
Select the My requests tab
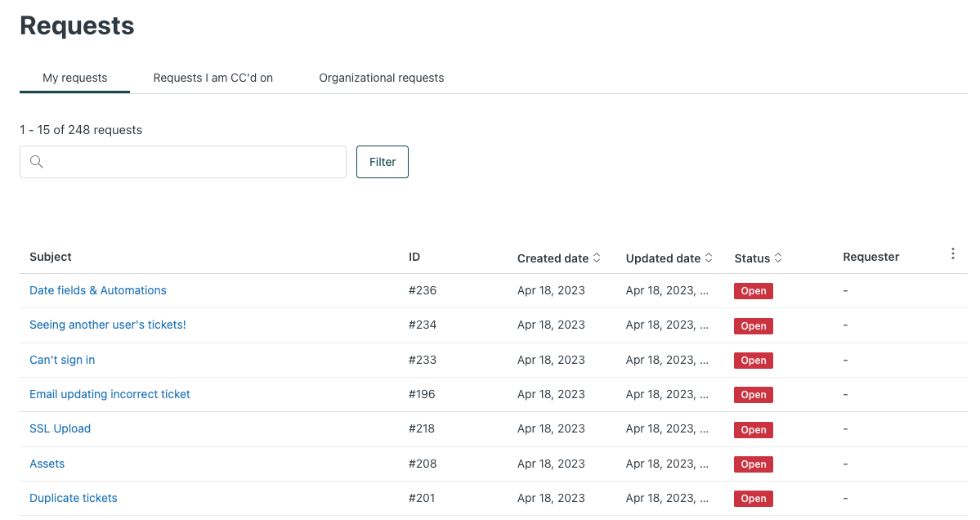coord(75,78)
